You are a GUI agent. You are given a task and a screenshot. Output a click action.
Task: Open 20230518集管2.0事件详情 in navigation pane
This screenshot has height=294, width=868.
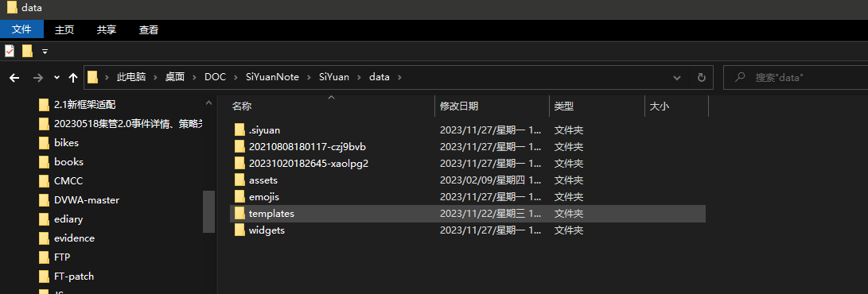pos(128,123)
